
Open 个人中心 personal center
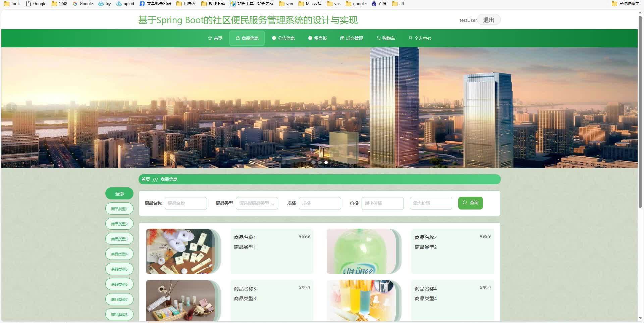click(420, 38)
